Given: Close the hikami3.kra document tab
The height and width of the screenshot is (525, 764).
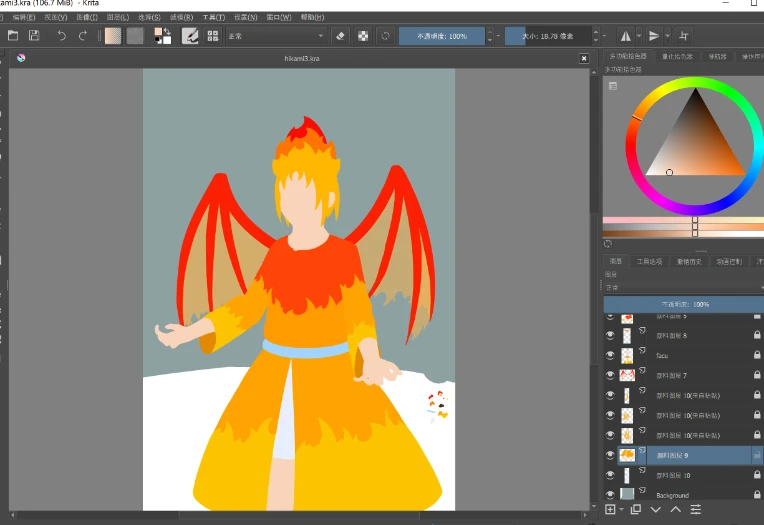Looking at the screenshot, I should click(584, 58).
